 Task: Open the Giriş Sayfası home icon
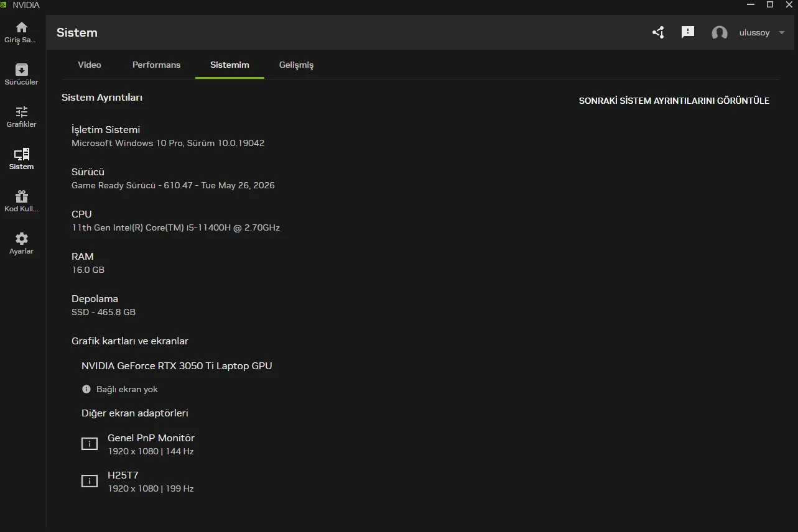[x=22, y=27]
